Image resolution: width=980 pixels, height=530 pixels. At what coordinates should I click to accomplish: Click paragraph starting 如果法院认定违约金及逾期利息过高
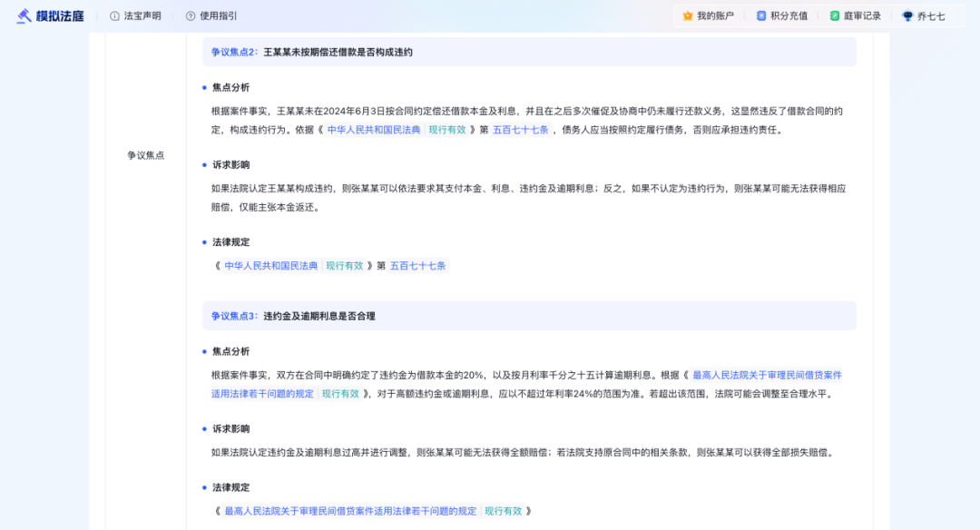[524, 453]
